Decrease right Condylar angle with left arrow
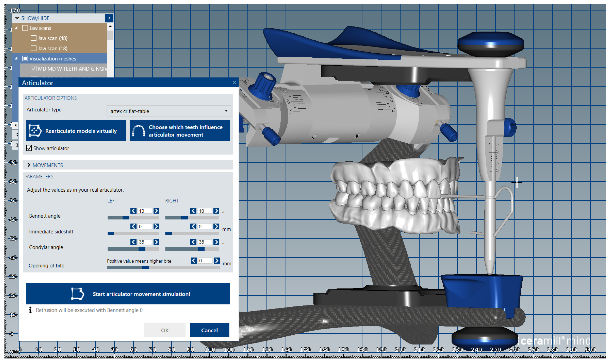609x364 pixels. click(x=193, y=242)
